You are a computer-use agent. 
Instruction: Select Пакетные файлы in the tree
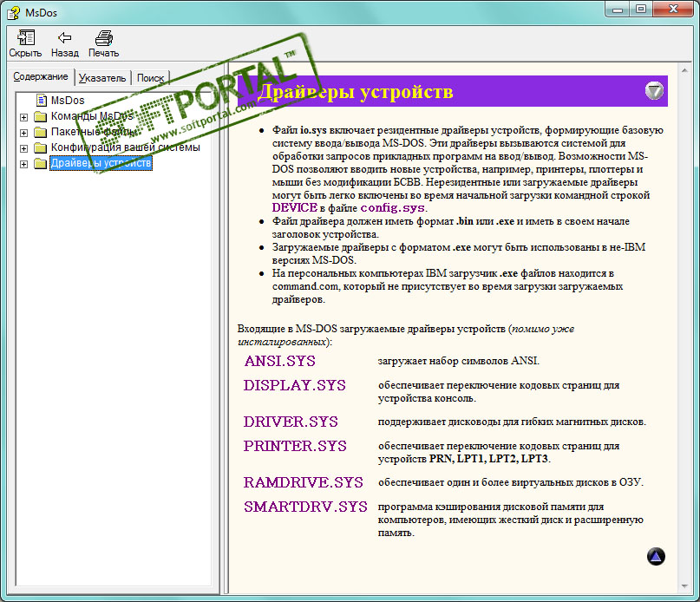coord(95,132)
